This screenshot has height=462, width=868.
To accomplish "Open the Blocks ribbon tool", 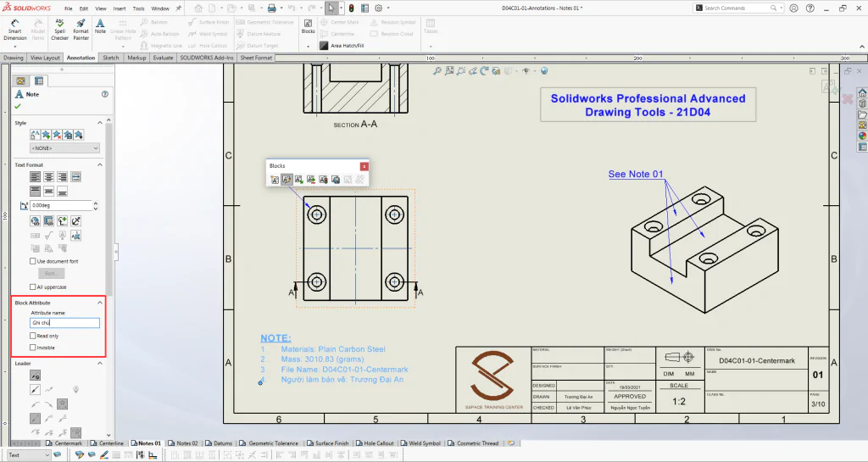I will 308,26.
